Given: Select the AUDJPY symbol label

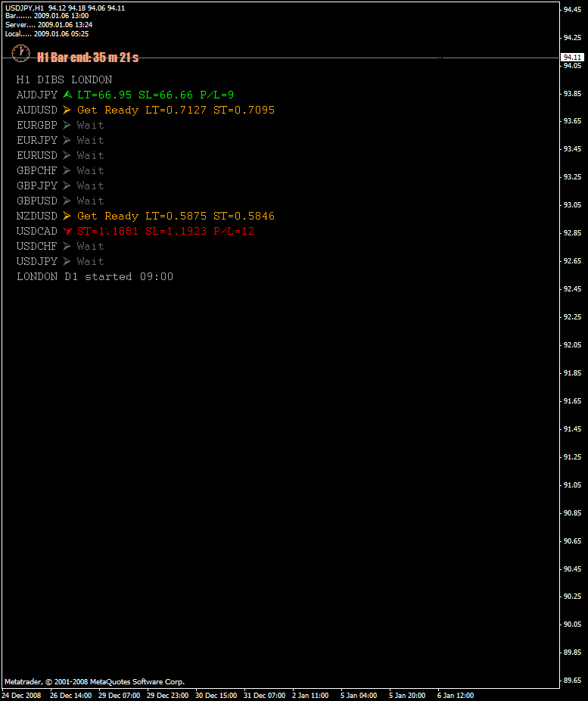Looking at the screenshot, I should click(37, 95).
